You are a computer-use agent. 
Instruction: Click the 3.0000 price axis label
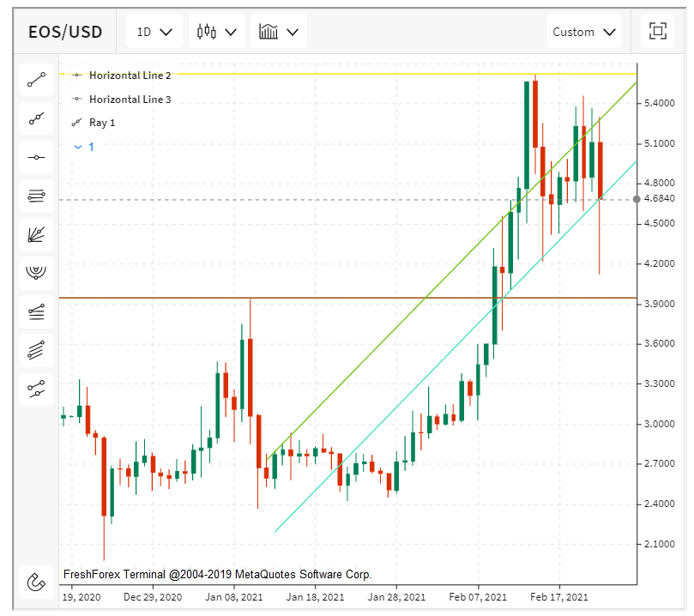[659, 424]
